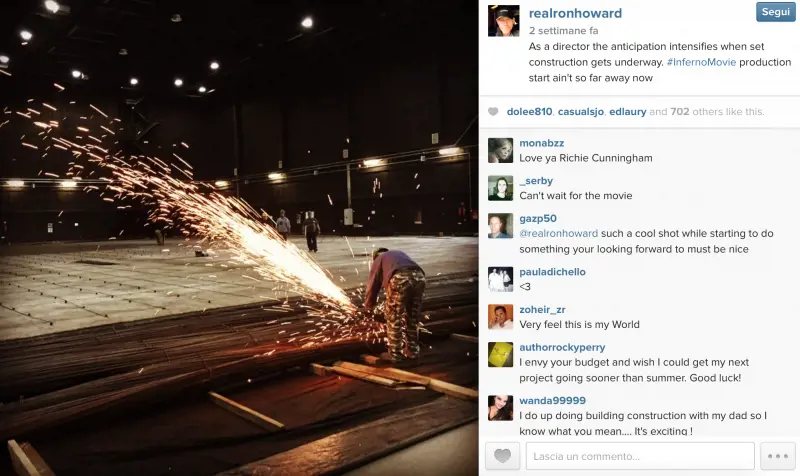Click the Segui follow button

tap(776, 12)
